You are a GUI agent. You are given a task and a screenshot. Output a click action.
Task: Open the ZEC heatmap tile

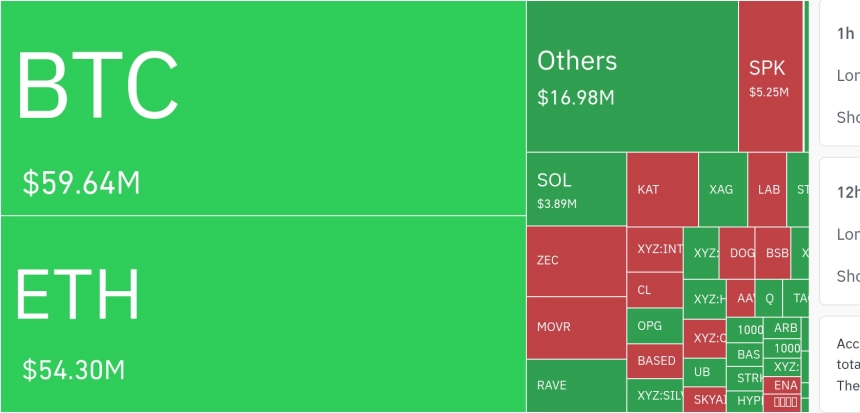pos(576,261)
